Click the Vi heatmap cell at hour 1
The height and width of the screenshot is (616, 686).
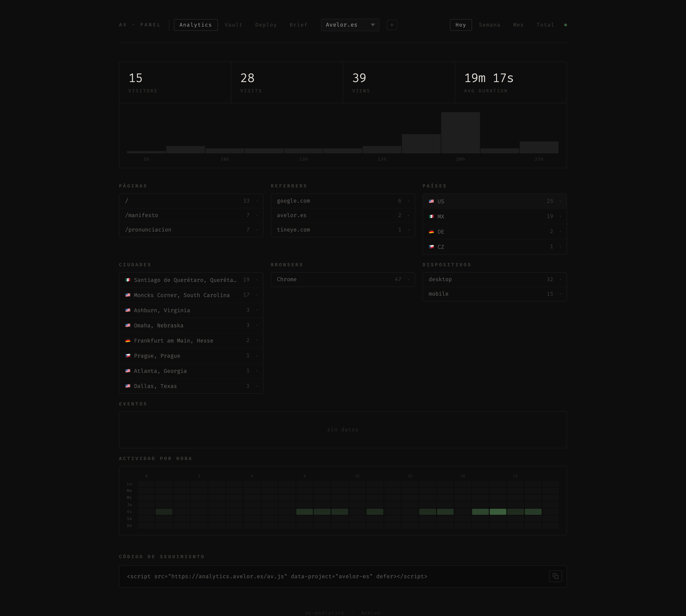coord(164,512)
